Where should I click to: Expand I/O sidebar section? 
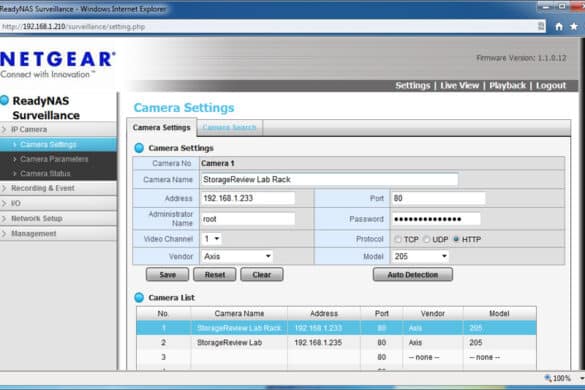tap(59, 203)
